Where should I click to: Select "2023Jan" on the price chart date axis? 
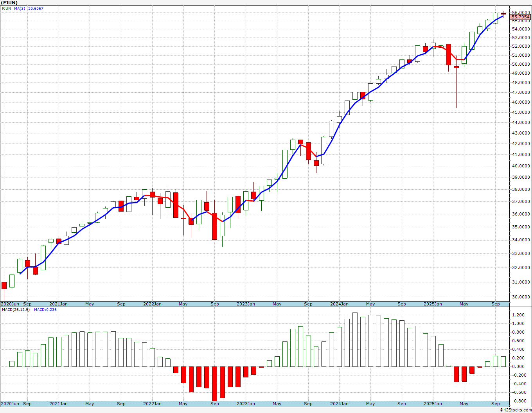tap(246, 304)
